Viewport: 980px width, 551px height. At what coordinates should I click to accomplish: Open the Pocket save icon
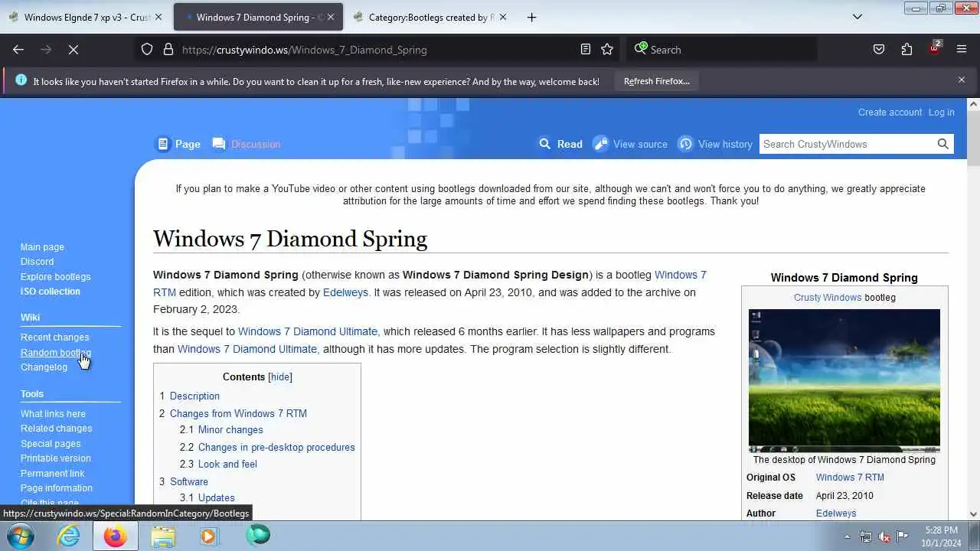(879, 50)
